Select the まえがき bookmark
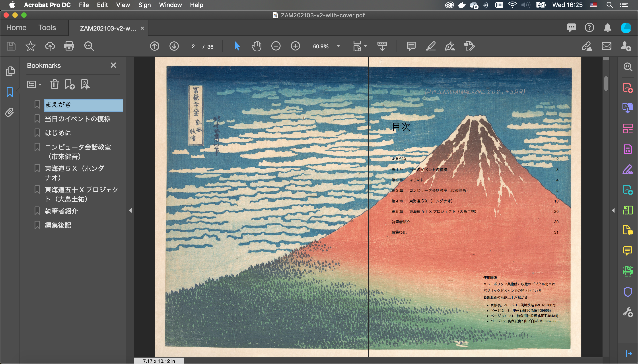The width and height of the screenshot is (638, 364). coord(84,105)
